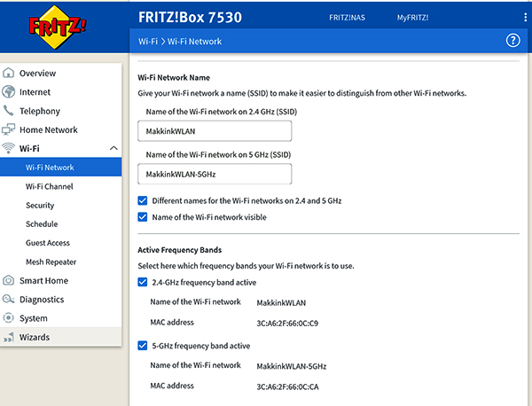The height and width of the screenshot is (406, 532).
Task: Open the Wi-Fi Channel submenu item
Action: pyautogui.click(x=50, y=186)
